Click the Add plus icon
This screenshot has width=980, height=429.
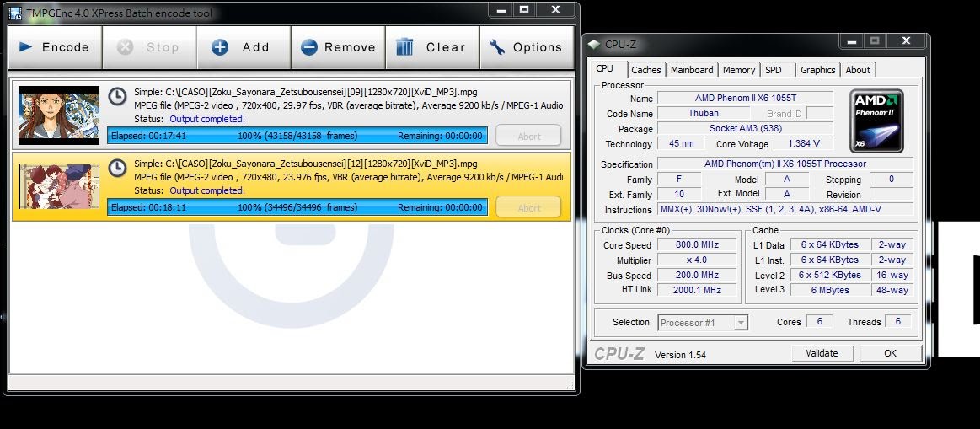(220, 47)
